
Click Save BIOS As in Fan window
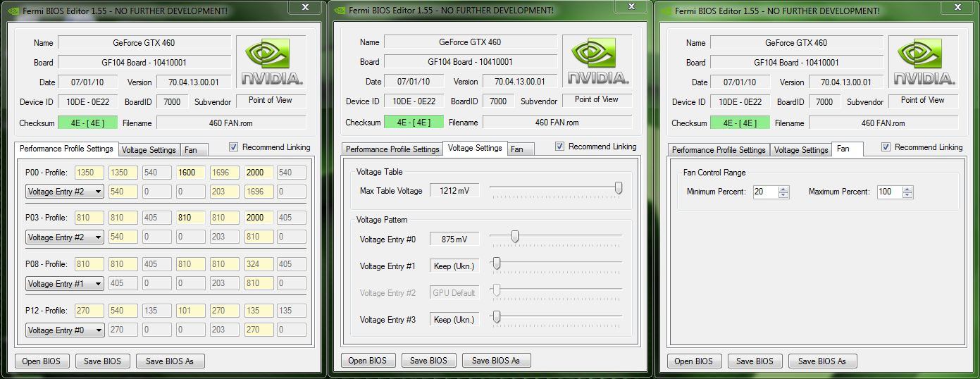click(822, 361)
